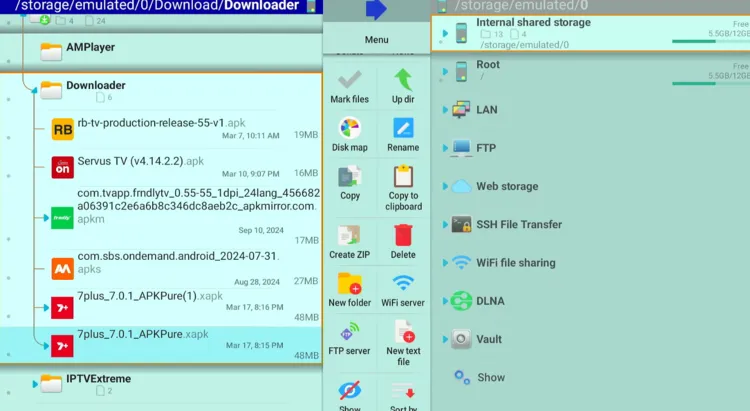750x411 pixels.
Task: Click the WiFi file sharing icon
Action: (461, 262)
